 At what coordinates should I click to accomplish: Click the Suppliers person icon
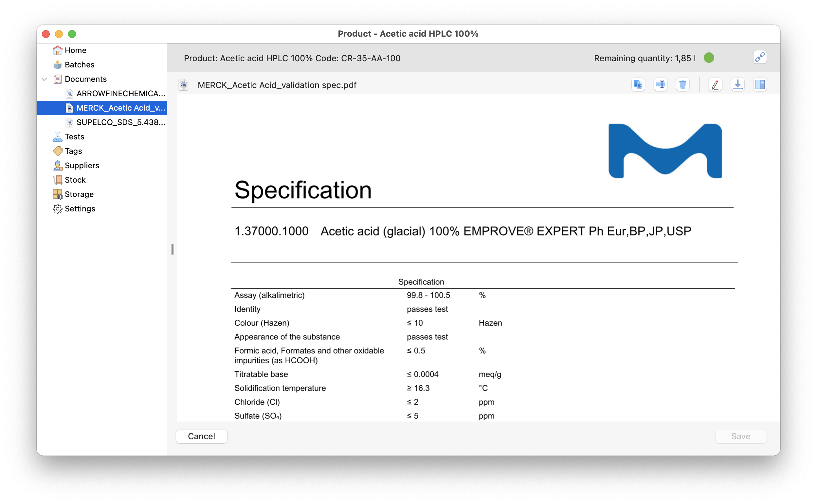coord(57,165)
